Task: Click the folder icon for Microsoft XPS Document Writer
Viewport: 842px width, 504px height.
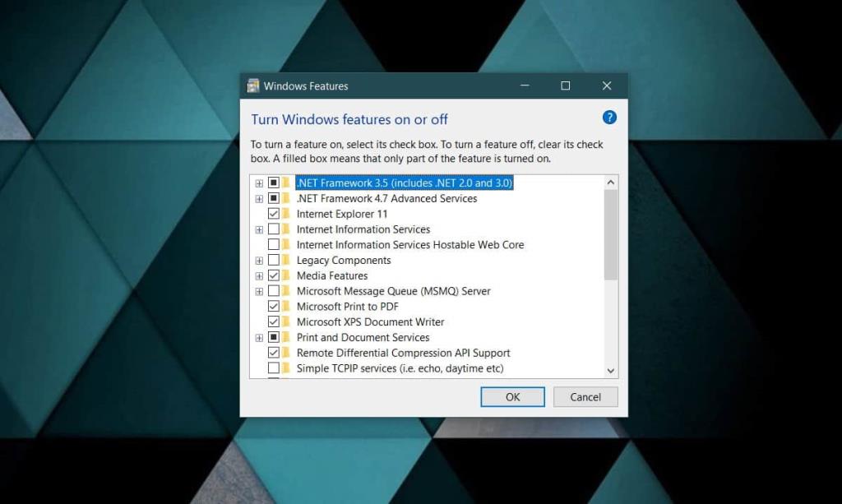Action: click(x=287, y=321)
